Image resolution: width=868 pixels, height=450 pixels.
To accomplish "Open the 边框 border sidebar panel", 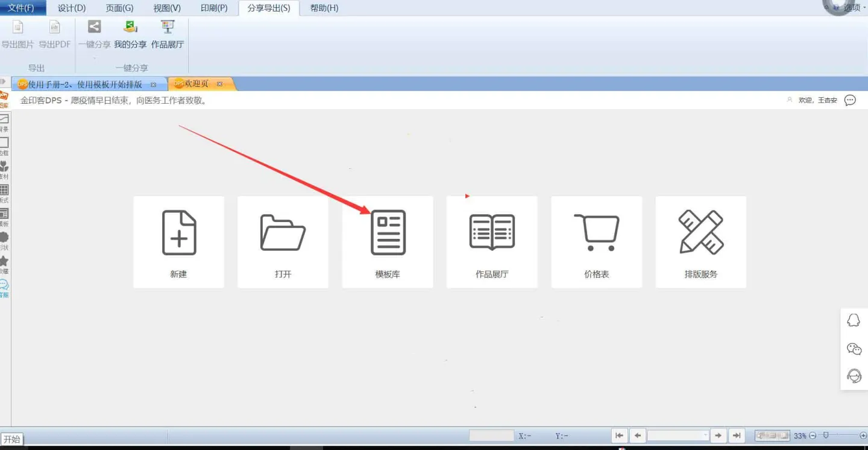I will [x=4, y=147].
